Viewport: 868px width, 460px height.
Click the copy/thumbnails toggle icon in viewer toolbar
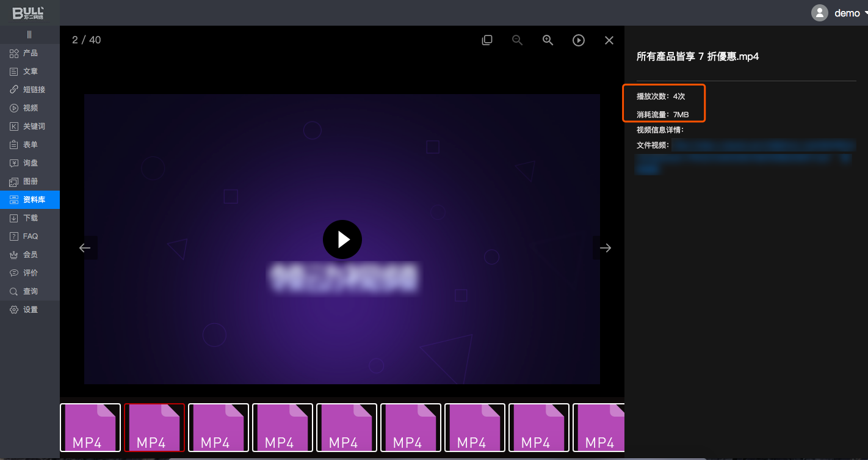[x=487, y=40]
